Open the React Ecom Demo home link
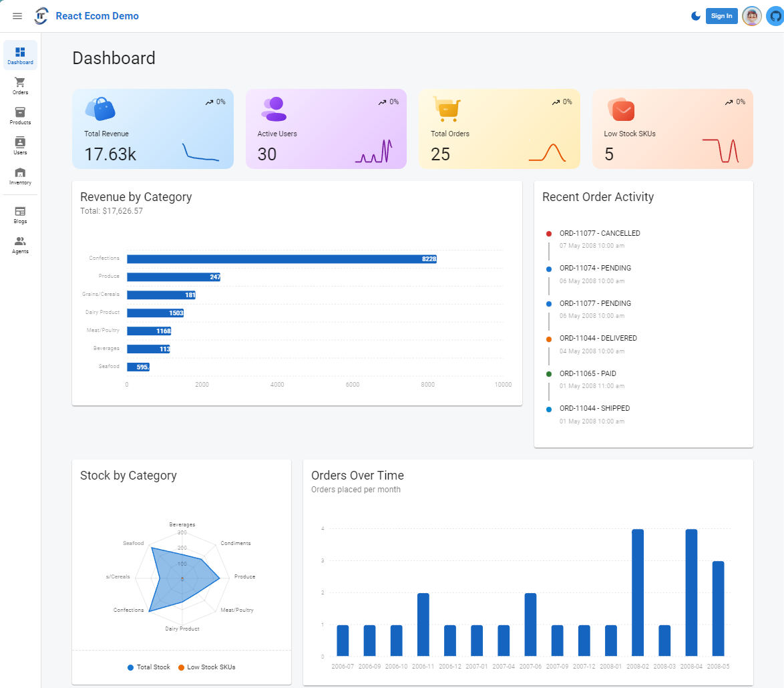The width and height of the screenshot is (784, 688). click(x=97, y=16)
